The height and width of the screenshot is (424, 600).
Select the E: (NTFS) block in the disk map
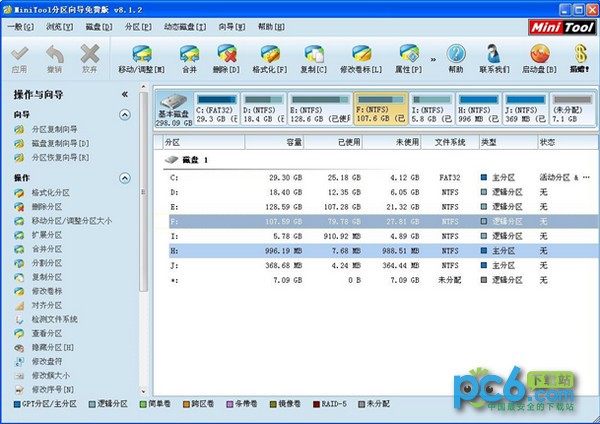[320, 109]
